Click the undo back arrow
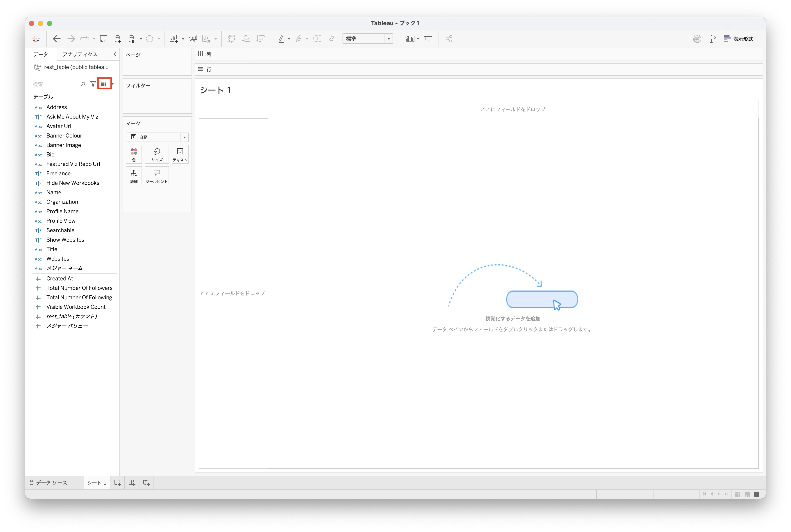This screenshot has height=532, width=791. click(x=57, y=39)
